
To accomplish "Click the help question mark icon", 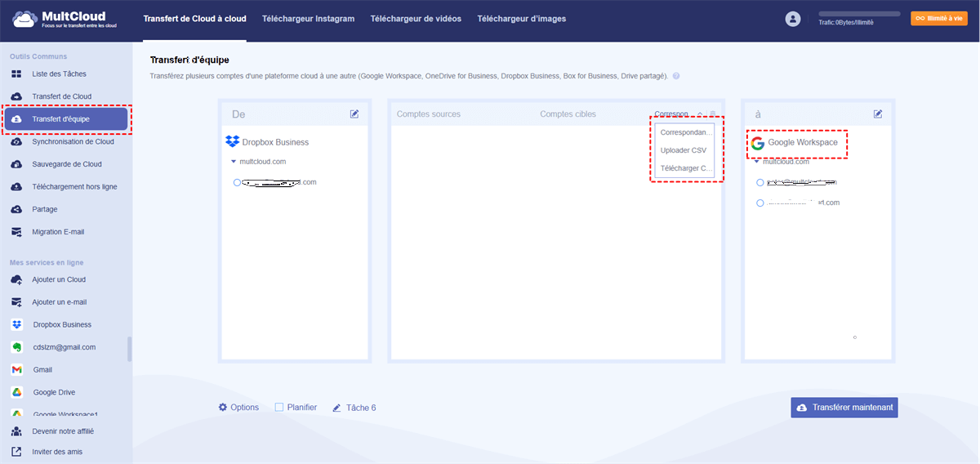I will pyautogui.click(x=676, y=76).
